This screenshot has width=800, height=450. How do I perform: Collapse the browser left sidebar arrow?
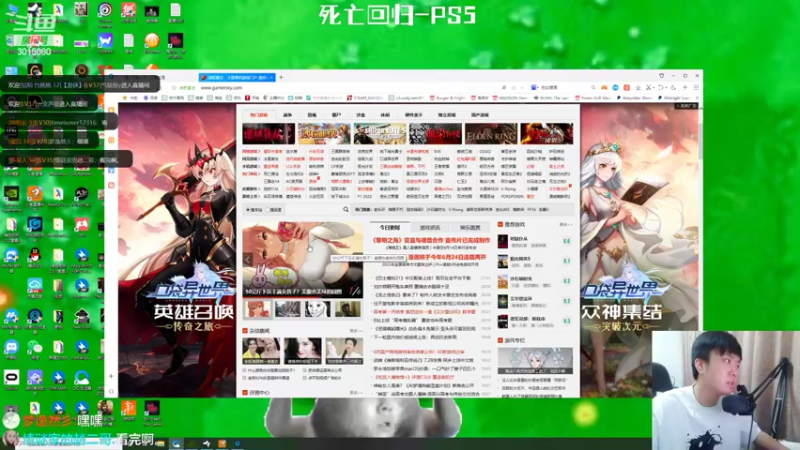point(111,391)
